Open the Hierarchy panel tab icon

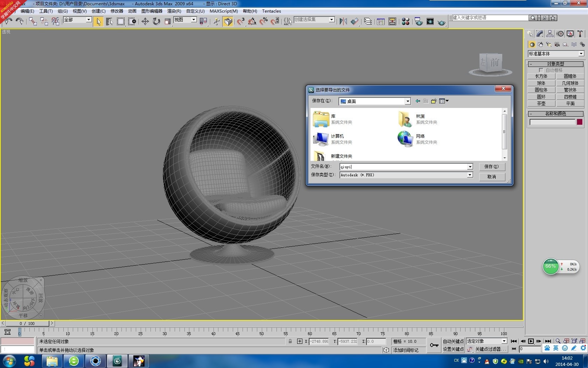[x=550, y=34]
